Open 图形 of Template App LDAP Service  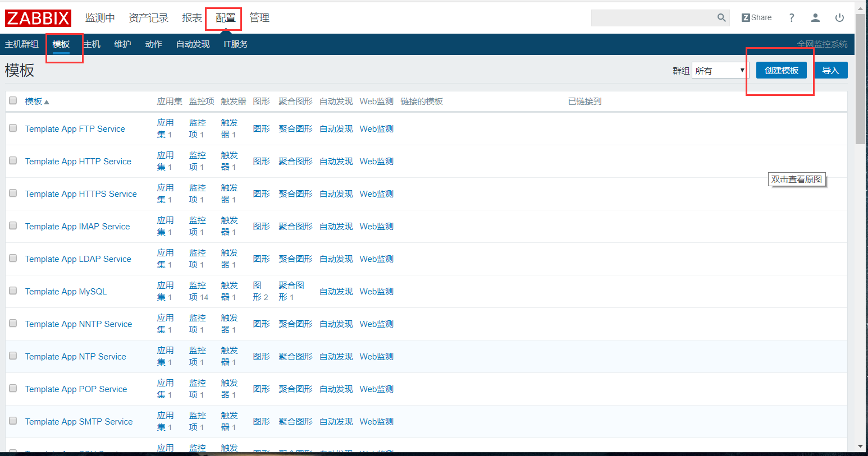(261, 259)
